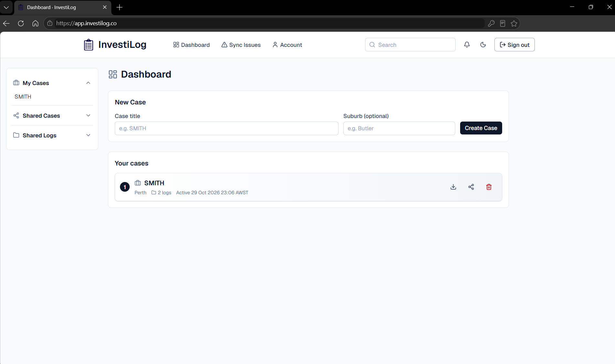Go to the browser home page

click(36, 23)
